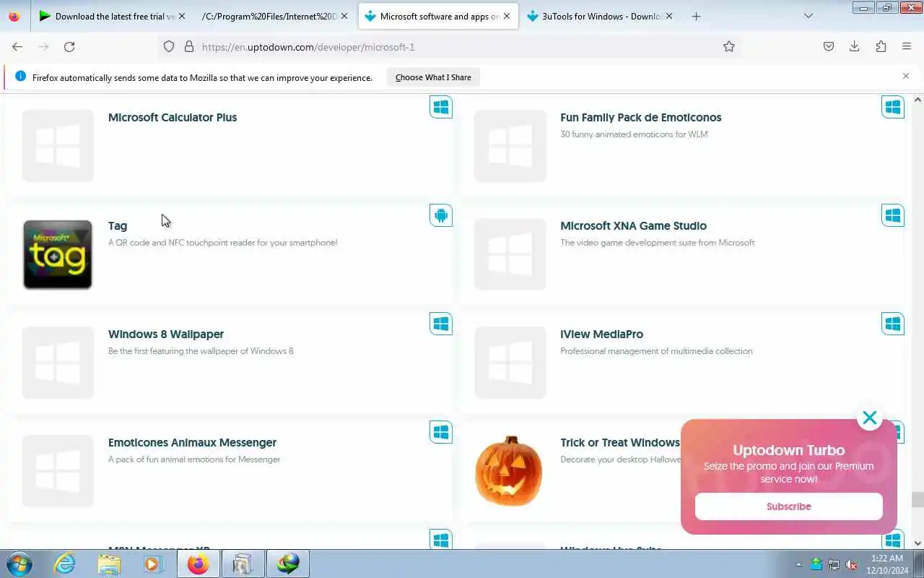Show hidden system tray icons

pyautogui.click(x=798, y=564)
